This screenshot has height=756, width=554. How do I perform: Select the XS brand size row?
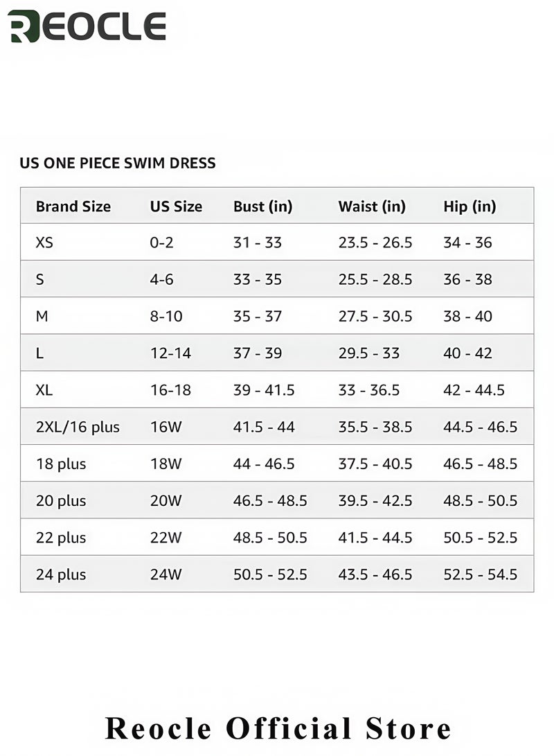(x=277, y=242)
